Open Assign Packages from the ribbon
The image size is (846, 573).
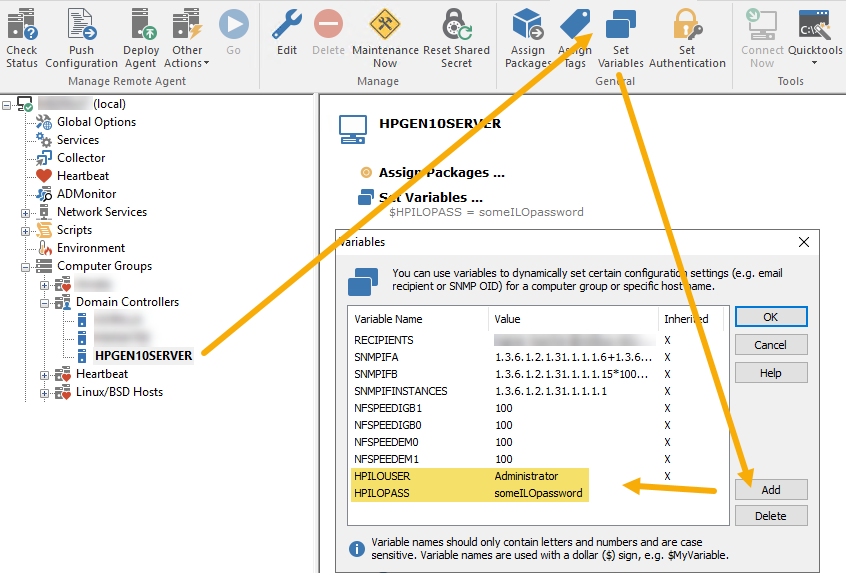(x=528, y=38)
